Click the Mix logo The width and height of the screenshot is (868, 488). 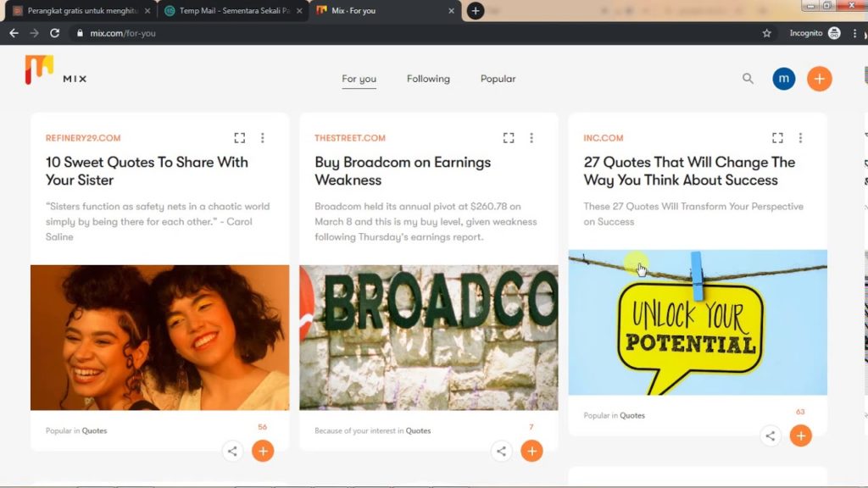(55, 70)
